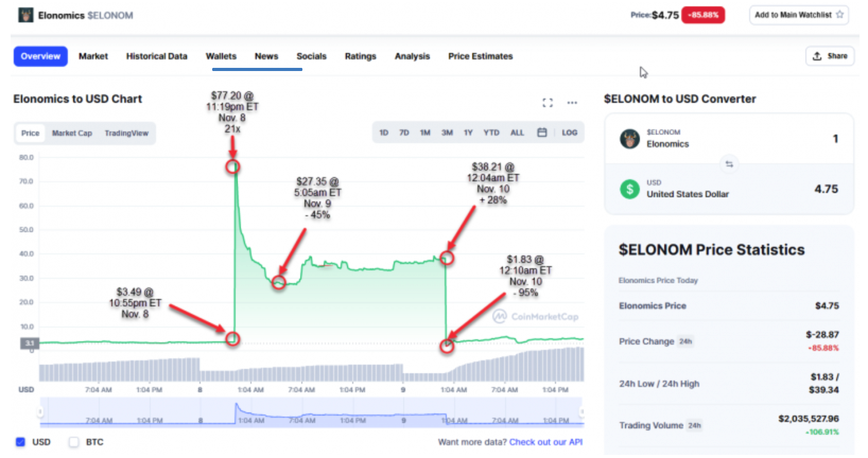Open the Price Estimates tab
This screenshot has width=868, height=458.
[x=480, y=56]
